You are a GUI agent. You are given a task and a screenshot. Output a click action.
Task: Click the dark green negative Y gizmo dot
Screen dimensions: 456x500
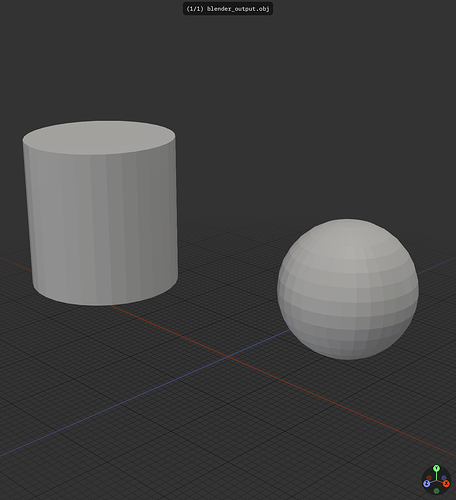[436, 491]
